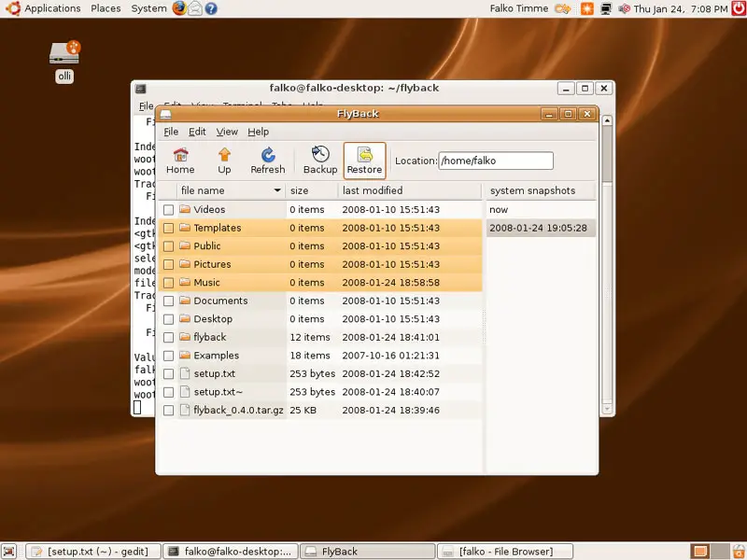Click the Falko Timme user name

(519, 8)
